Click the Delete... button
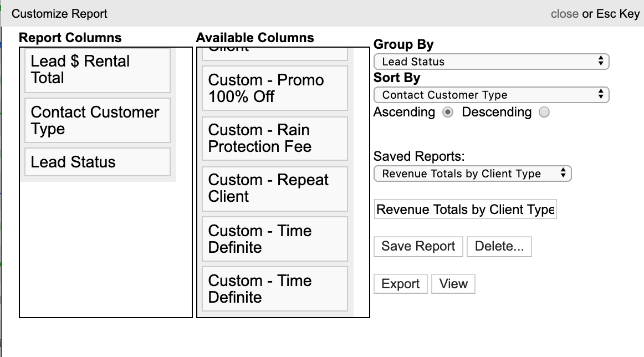 point(499,247)
